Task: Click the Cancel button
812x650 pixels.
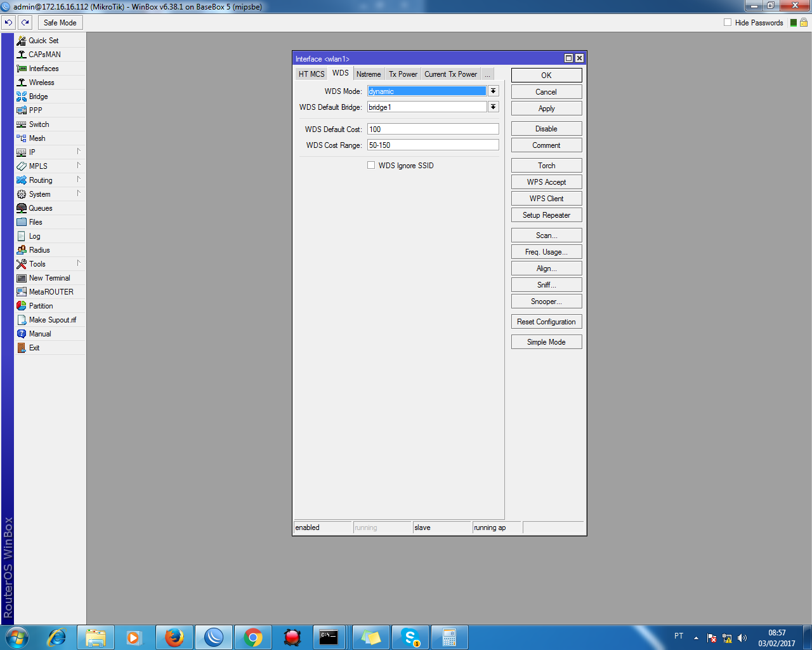Action: (x=546, y=92)
